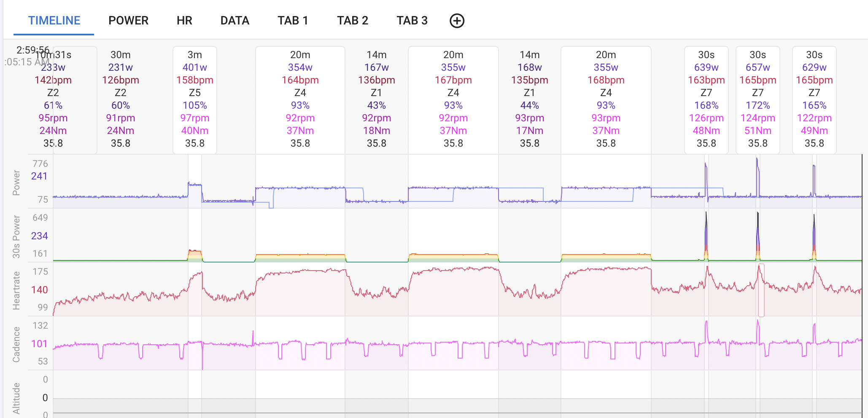Open TAB 1
The height and width of the screenshot is (418, 868).
pyautogui.click(x=293, y=21)
